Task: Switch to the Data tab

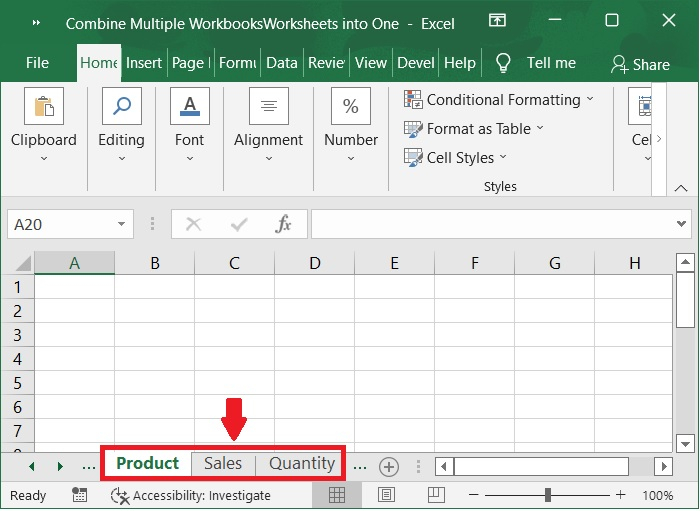Action: tap(282, 63)
